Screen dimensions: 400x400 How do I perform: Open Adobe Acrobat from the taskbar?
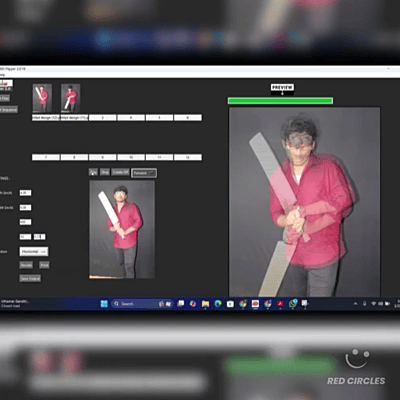click(x=280, y=304)
